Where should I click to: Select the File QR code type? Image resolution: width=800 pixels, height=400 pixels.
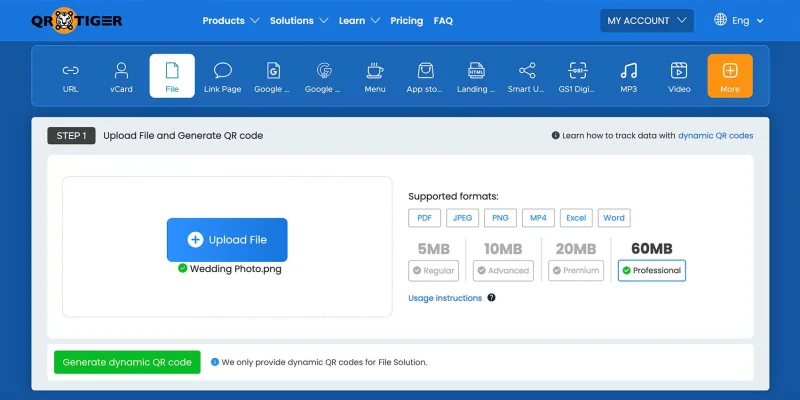click(x=172, y=76)
